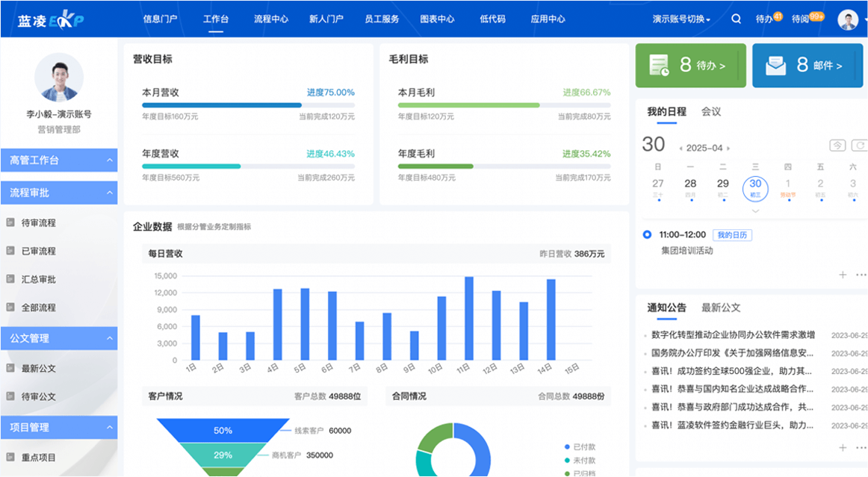Click the calendar refresh icon
The width and height of the screenshot is (868, 477).
click(860, 146)
